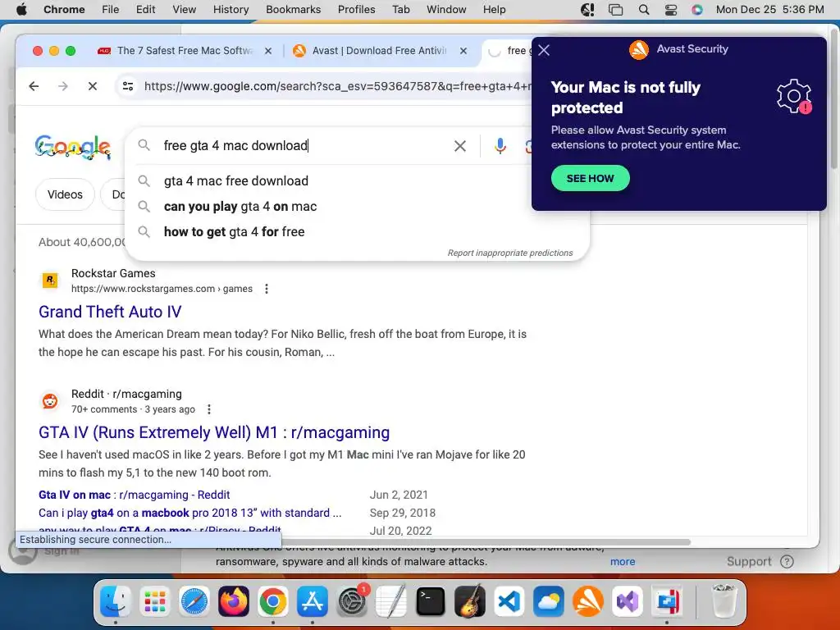This screenshot has height=630, width=840.
Task: Select suggestion 'can you play gta 4 on mac'
Action: coord(240,206)
